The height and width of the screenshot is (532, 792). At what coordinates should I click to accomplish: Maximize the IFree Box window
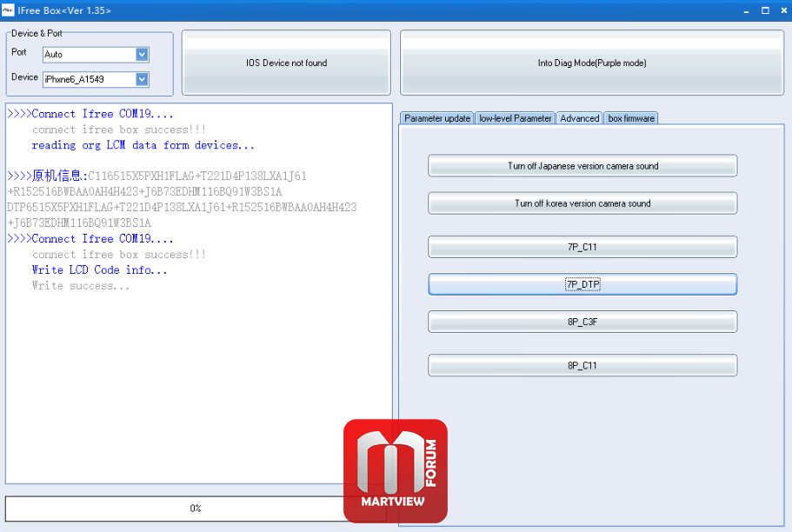tap(765, 10)
